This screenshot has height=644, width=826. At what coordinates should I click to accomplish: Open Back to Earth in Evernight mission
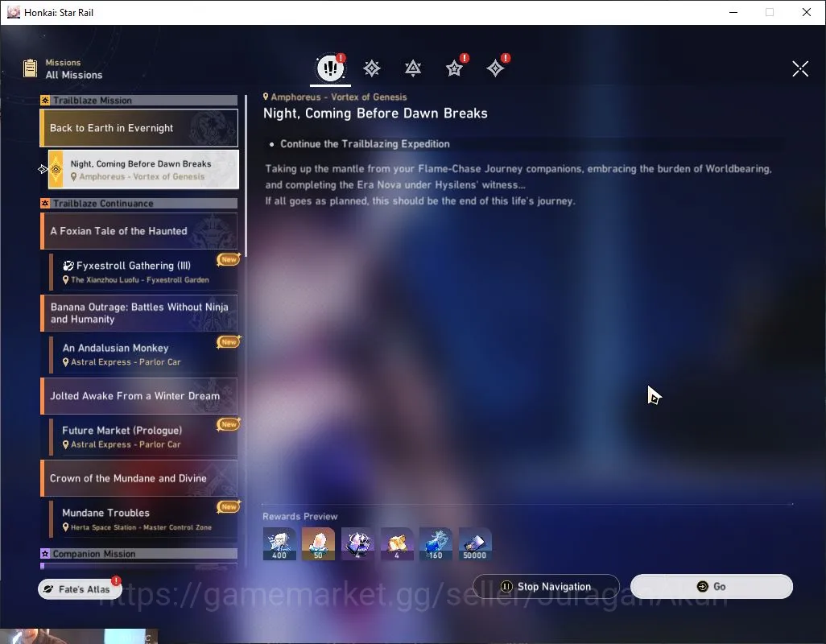pyautogui.click(x=139, y=128)
